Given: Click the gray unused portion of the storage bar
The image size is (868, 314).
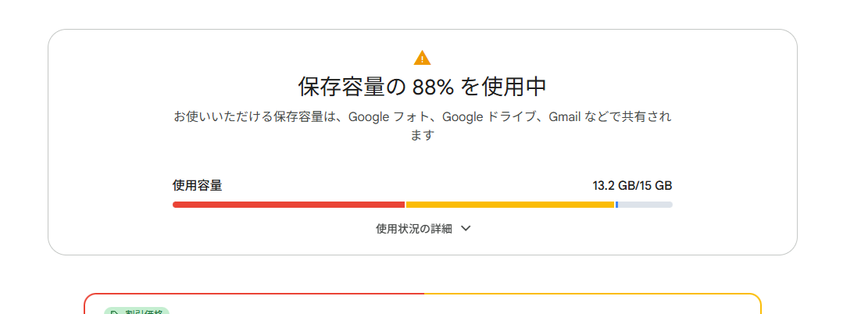Looking at the screenshot, I should [x=645, y=205].
